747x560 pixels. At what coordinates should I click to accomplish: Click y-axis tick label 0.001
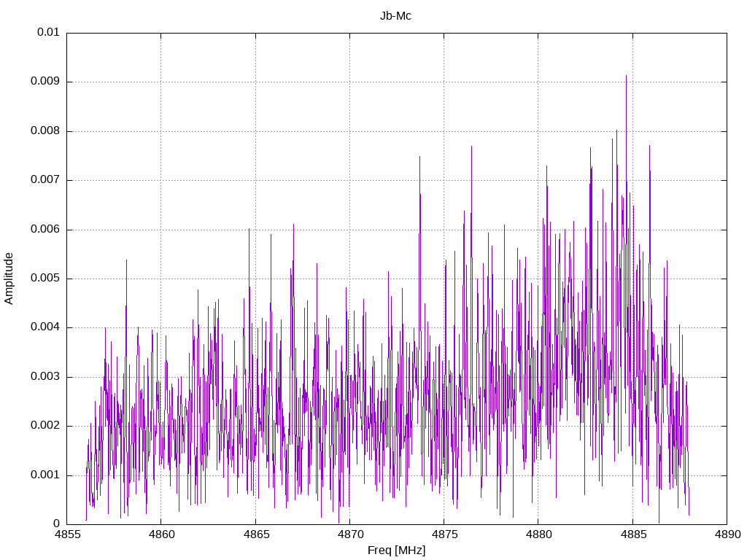pyautogui.click(x=45, y=475)
